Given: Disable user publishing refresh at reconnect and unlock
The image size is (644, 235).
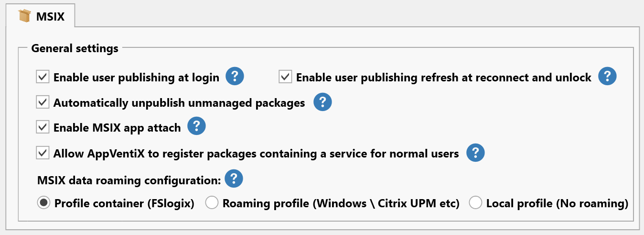Looking at the screenshot, I should pos(286,77).
